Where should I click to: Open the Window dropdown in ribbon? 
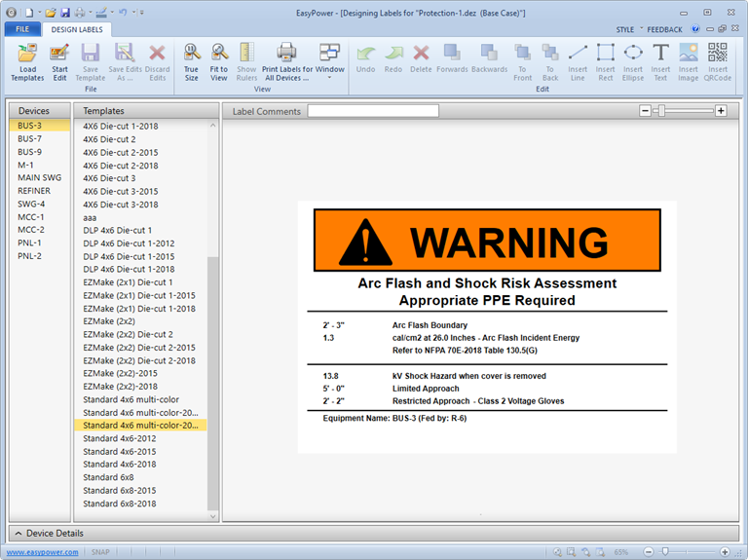click(x=329, y=60)
